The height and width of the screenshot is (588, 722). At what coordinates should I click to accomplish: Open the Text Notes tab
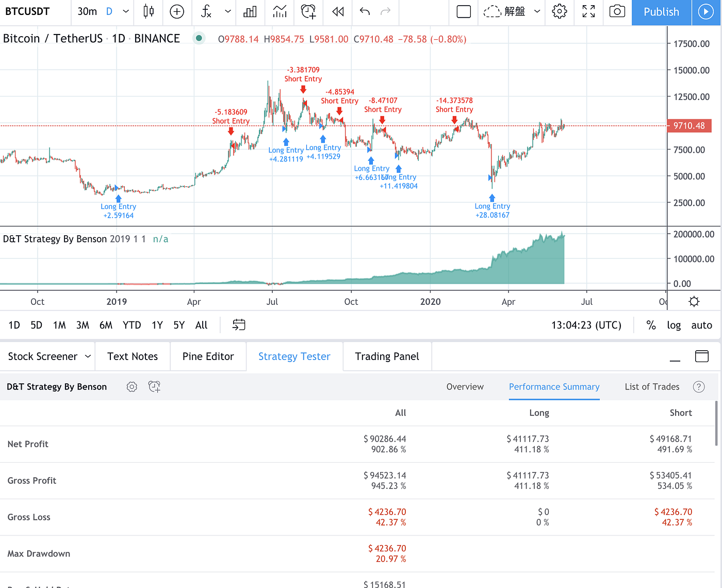tap(133, 356)
